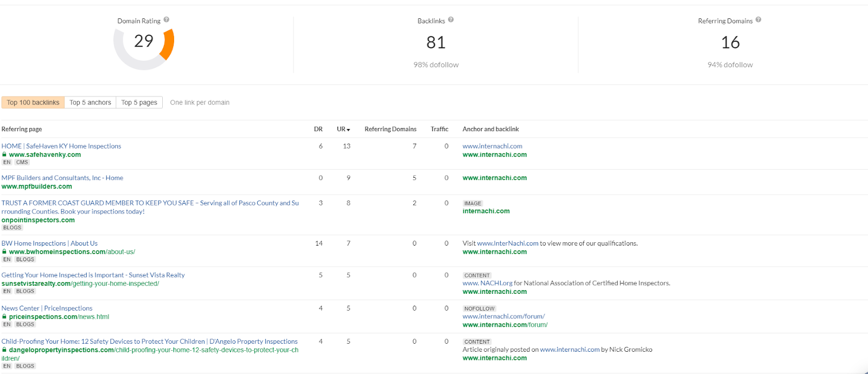Open Getting Your Home Inspected is Important link
Image resolution: width=868 pixels, height=374 pixels.
tap(93, 275)
